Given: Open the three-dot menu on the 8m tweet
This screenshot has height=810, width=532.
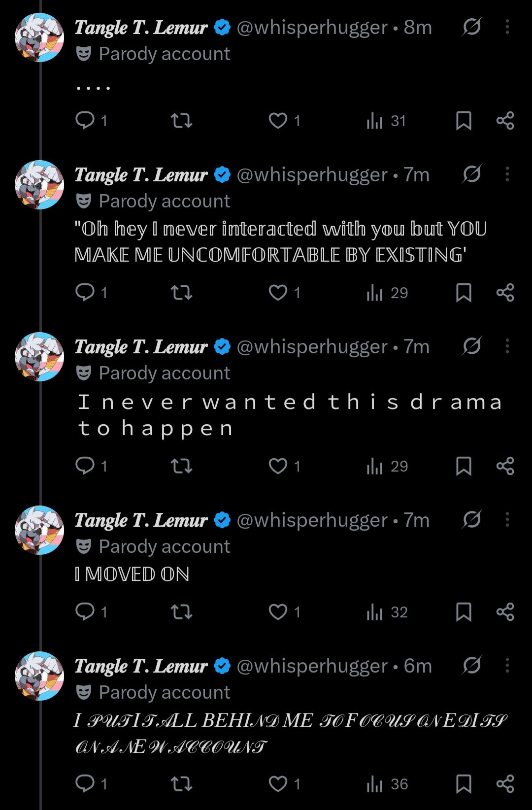Looking at the screenshot, I should (x=507, y=27).
